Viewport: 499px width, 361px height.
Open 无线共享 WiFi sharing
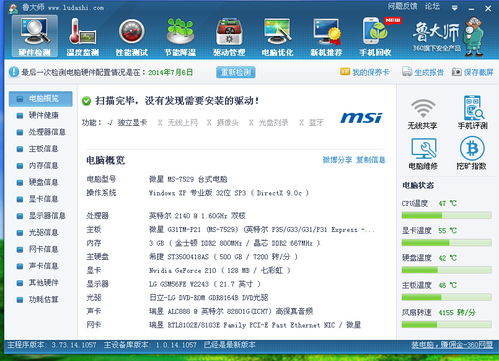tap(422, 113)
